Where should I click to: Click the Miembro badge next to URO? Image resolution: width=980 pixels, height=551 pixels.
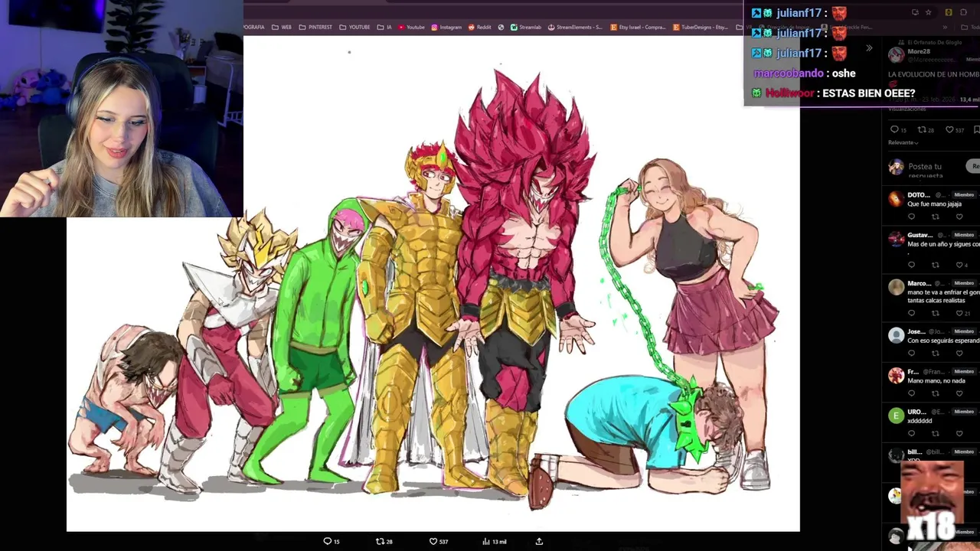[x=964, y=412]
